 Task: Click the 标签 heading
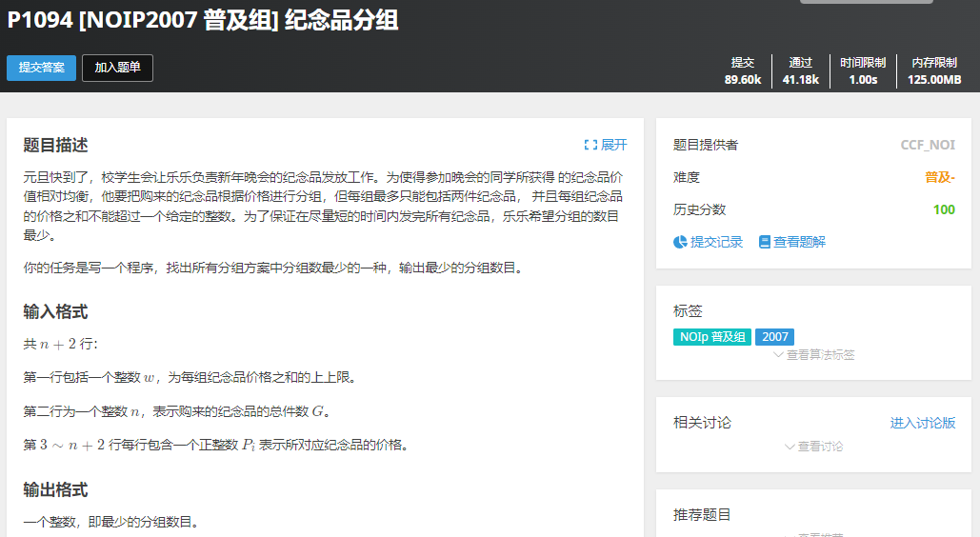coord(688,311)
